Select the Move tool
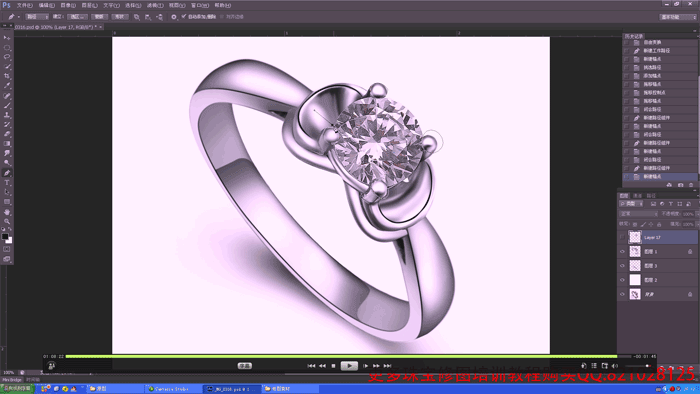700x394 pixels. (7, 38)
